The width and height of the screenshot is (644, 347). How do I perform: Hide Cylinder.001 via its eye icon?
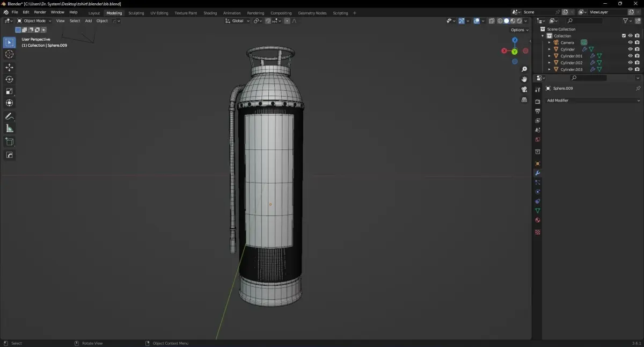tap(631, 56)
